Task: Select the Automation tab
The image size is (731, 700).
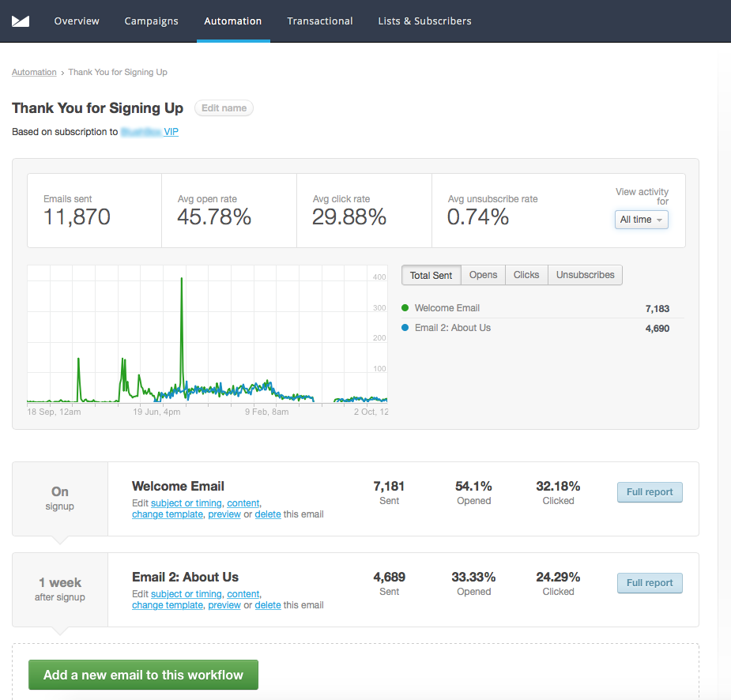Action: pyautogui.click(x=232, y=21)
